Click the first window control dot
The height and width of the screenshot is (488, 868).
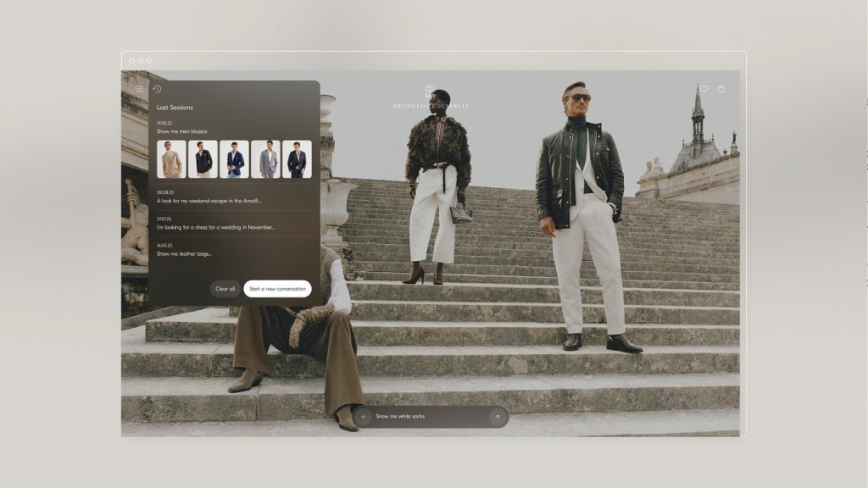coord(132,60)
